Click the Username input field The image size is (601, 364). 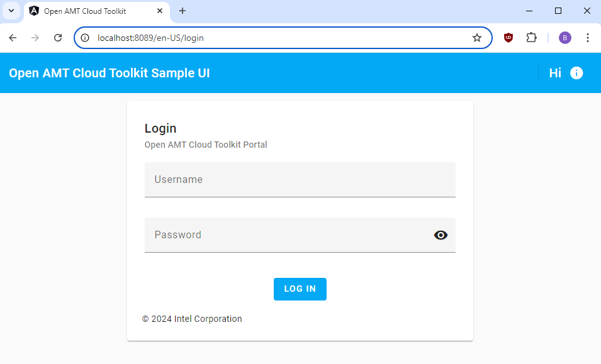(x=300, y=179)
